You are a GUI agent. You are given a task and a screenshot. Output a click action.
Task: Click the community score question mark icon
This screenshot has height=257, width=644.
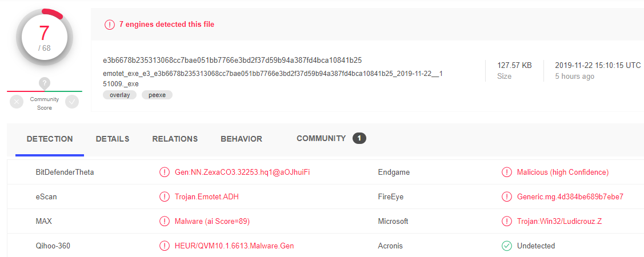(45, 83)
